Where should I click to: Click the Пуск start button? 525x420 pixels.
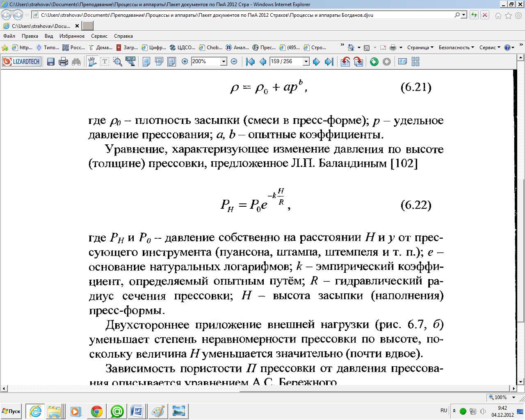coord(11,411)
